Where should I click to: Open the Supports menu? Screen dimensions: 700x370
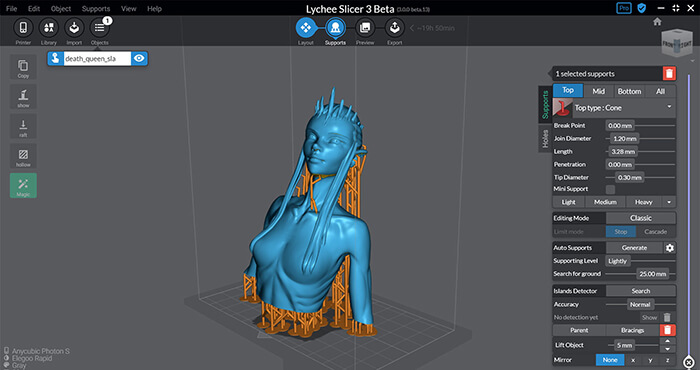pyautogui.click(x=96, y=8)
